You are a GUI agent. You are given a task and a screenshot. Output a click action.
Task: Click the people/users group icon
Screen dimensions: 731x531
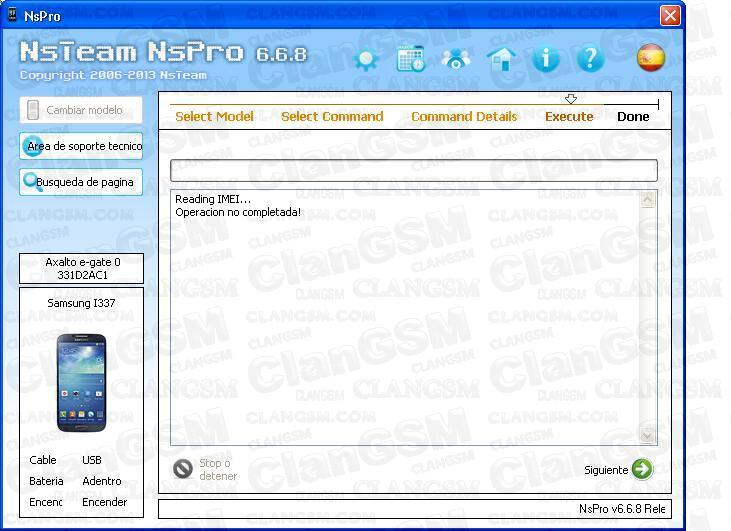[x=455, y=59]
